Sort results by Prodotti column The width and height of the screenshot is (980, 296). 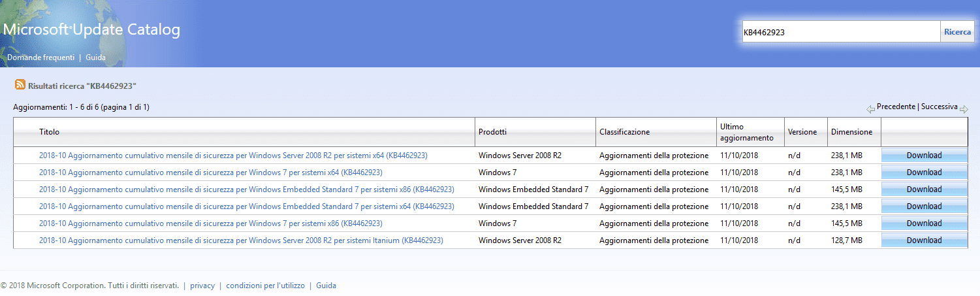492,132
